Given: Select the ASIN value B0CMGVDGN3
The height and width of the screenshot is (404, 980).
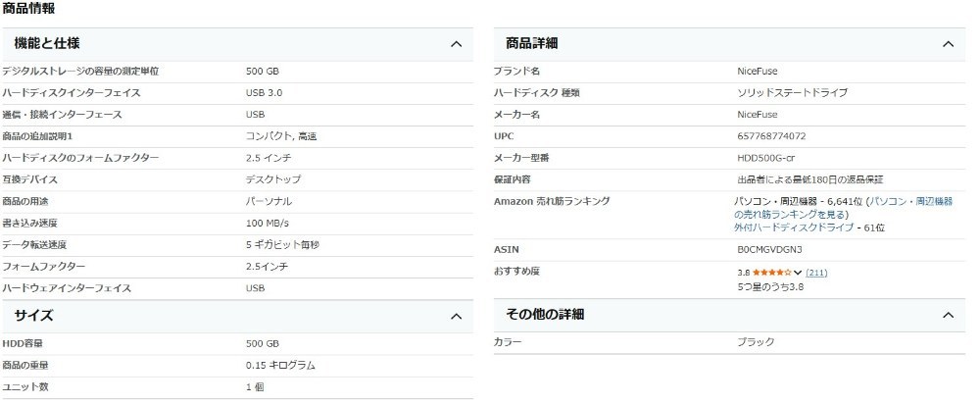Looking at the screenshot, I should [769, 250].
